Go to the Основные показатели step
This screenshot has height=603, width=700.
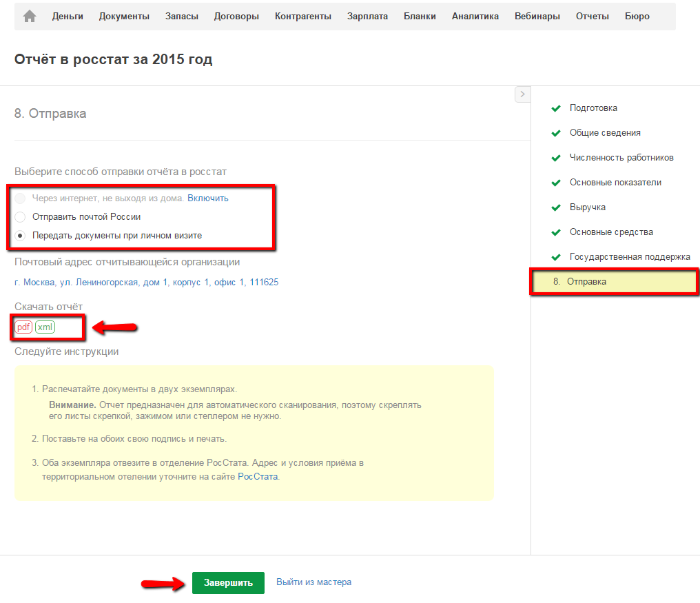(x=615, y=183)
